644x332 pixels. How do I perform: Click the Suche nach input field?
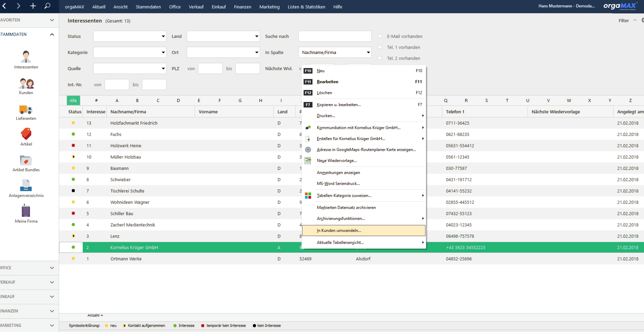(x=335, y=36)
